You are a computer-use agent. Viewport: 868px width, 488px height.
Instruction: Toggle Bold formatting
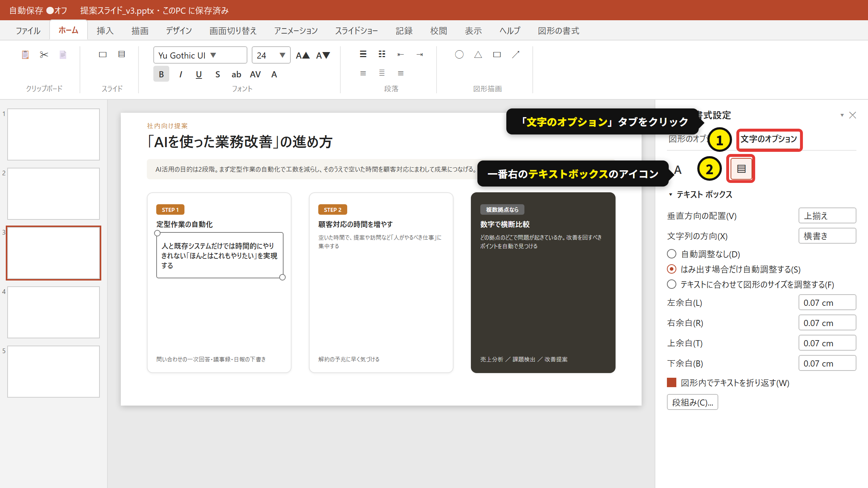(161, 74)
